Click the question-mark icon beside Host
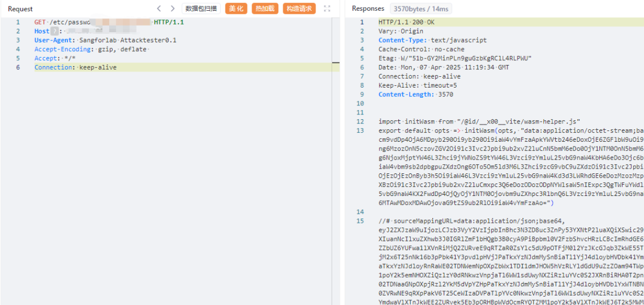The height and width of the screenshot is (305, 644). 55,31
